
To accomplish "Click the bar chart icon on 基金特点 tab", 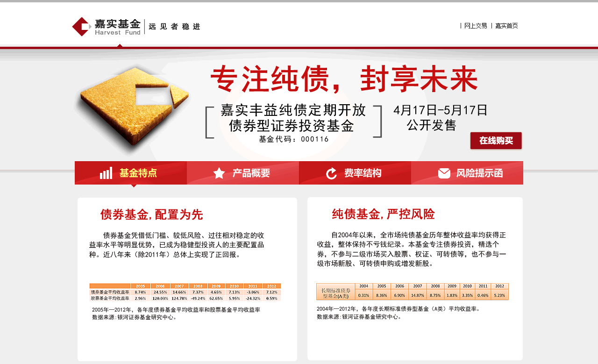I will [x=106, y=173].
